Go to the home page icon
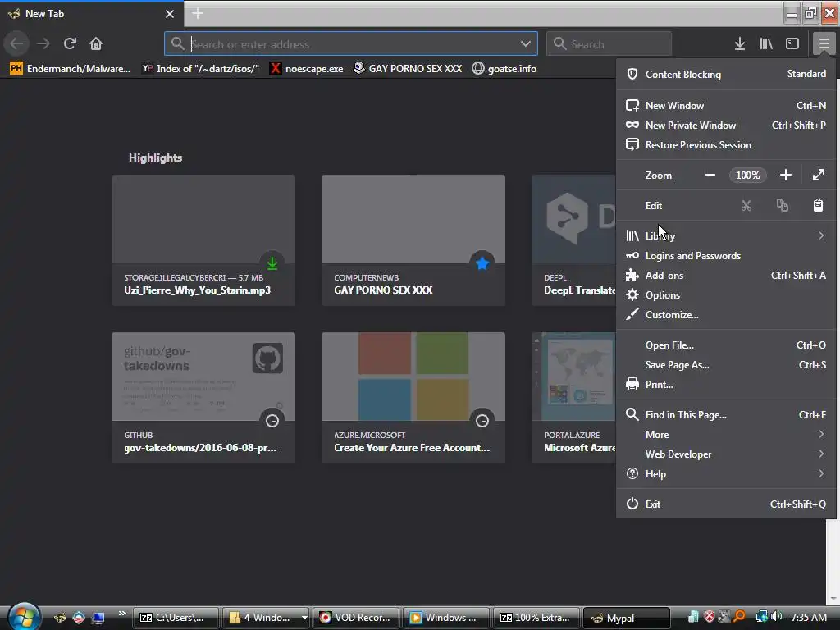The height and width of the screenshot is (630, 840). pyautogui.click(x=96, y=43)
